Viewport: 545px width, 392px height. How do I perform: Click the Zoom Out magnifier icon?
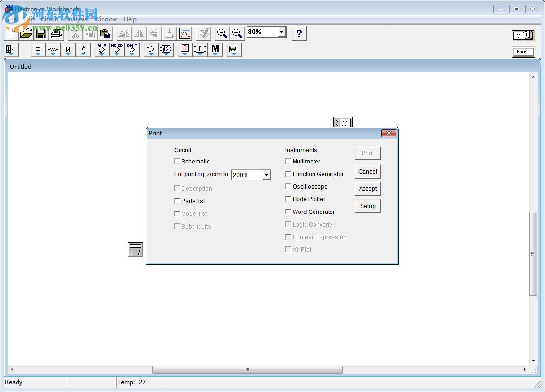(x=222, y=33)
